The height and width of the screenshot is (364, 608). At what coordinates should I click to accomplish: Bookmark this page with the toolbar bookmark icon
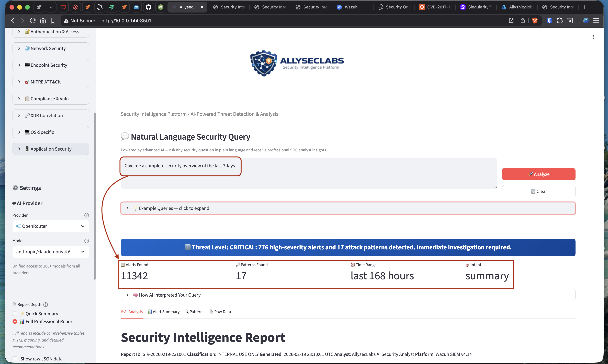point(53,21)
